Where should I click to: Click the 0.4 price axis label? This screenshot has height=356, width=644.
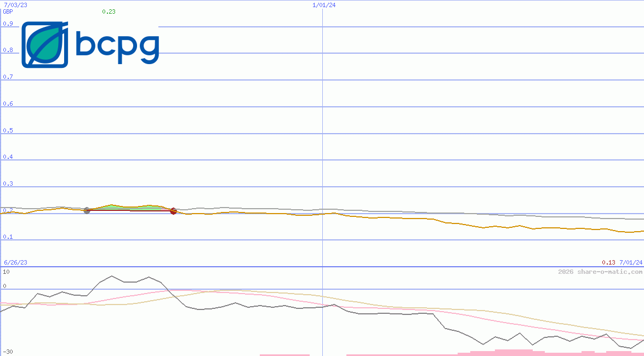point(8,157)
